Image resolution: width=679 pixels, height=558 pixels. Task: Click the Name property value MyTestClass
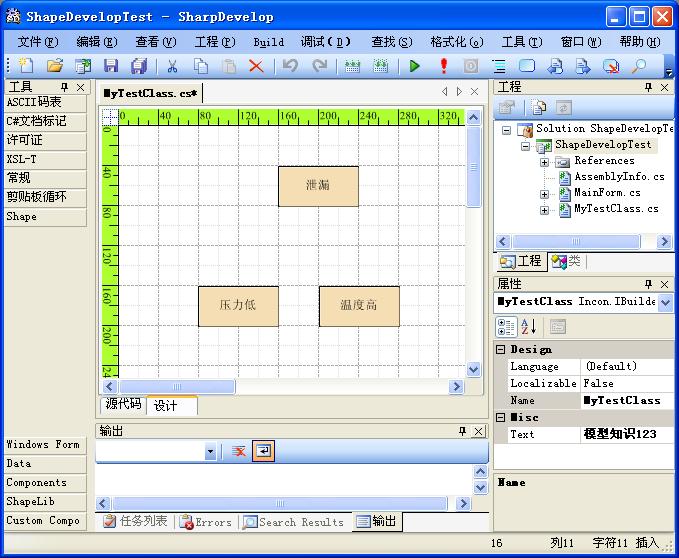point(626,400)
